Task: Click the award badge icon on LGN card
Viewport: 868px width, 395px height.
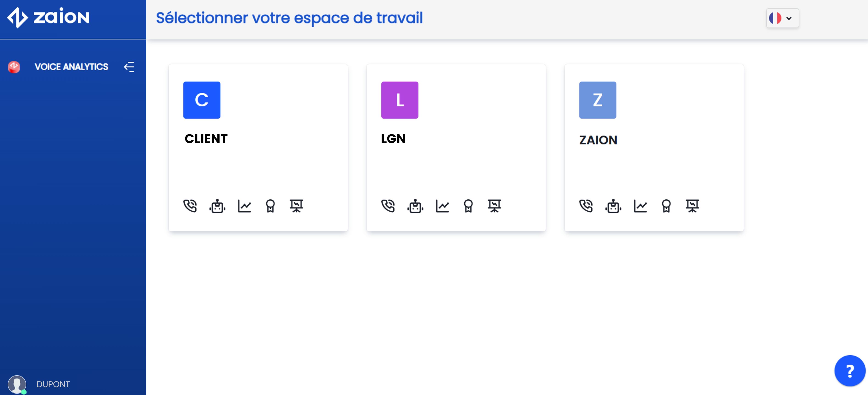Action: 468,206
